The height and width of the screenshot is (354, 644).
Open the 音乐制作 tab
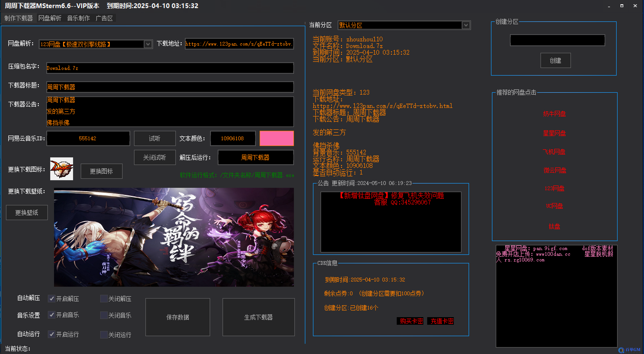pos(79,18)
